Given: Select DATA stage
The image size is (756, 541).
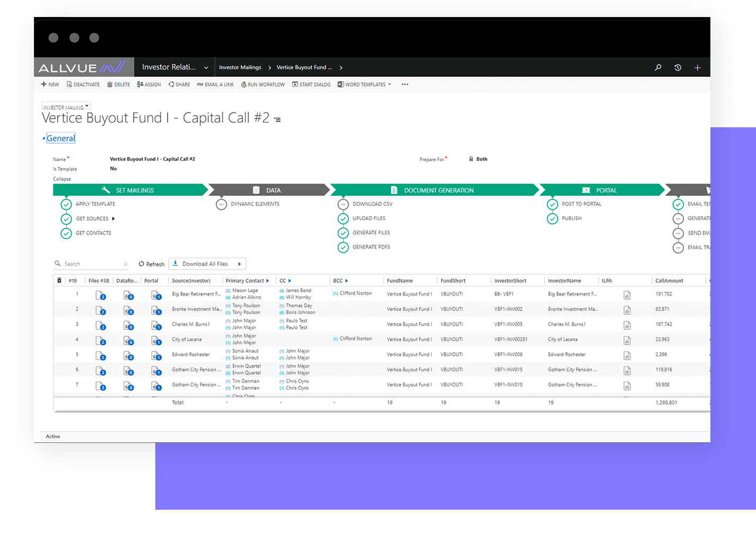Looking at the screenshot, I should [269, 190].
